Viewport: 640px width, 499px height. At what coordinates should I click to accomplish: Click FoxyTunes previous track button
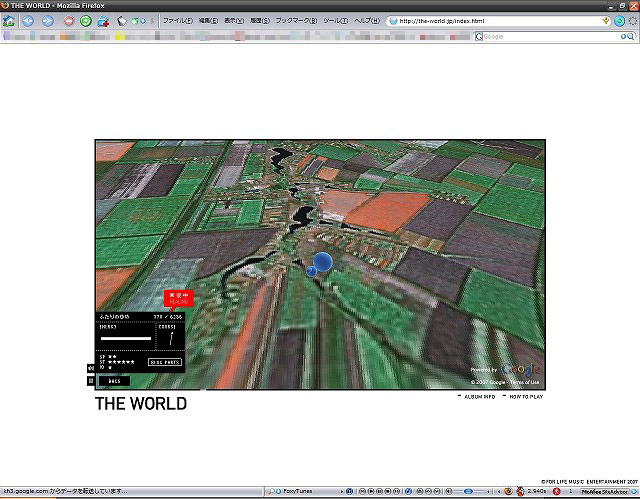[362, 491]
